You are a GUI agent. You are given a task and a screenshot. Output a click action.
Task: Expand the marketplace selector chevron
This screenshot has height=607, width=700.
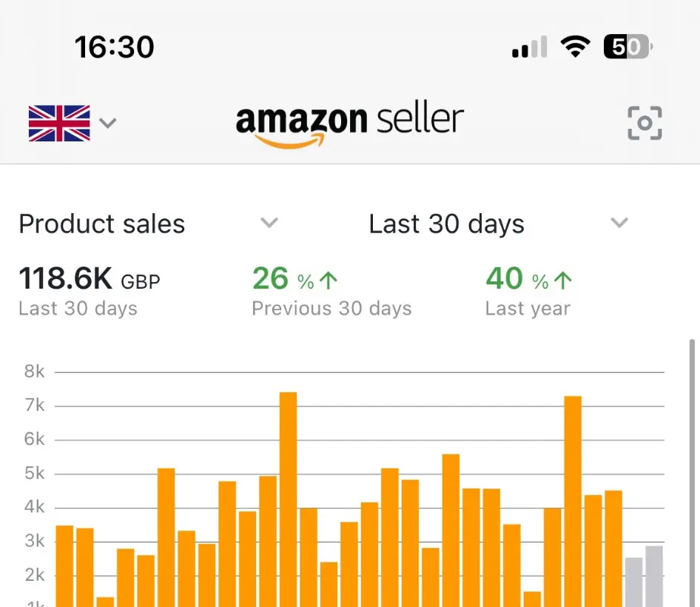pyautogui.click(x=108, y=124)
